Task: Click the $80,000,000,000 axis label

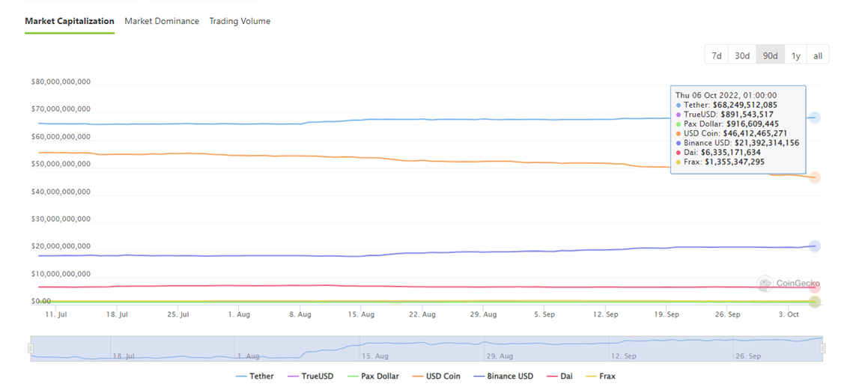Action: (x=61, y=82)
